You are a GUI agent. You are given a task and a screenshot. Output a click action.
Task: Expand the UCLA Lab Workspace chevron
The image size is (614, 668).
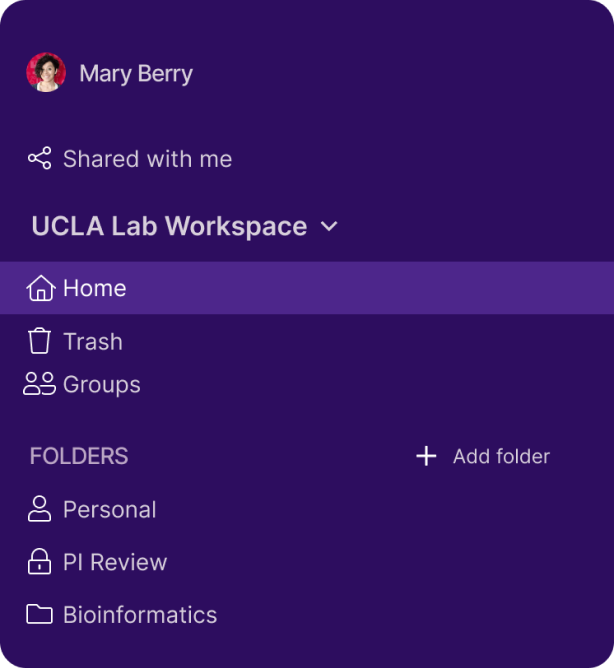329,227
